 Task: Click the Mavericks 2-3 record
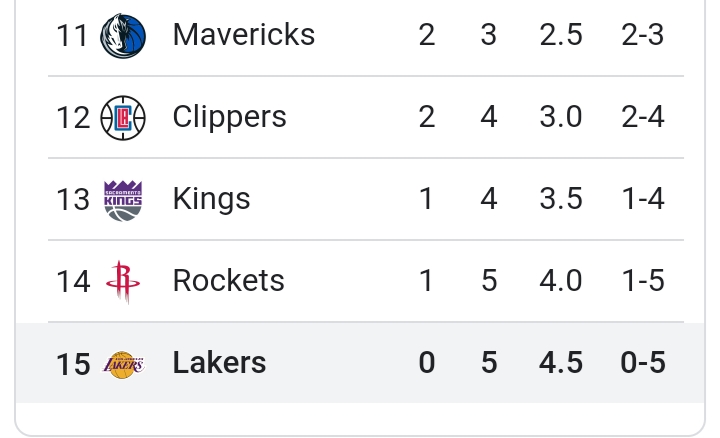click(642, 34)
